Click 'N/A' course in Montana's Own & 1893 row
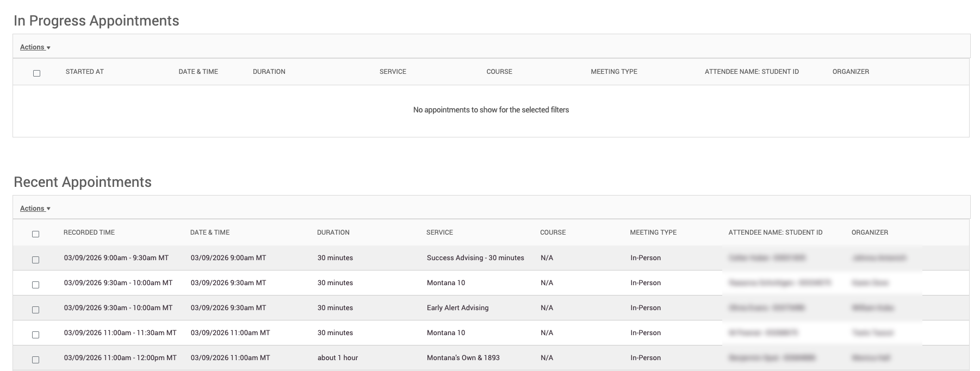The image size is (980, 371). click(547, 358)
